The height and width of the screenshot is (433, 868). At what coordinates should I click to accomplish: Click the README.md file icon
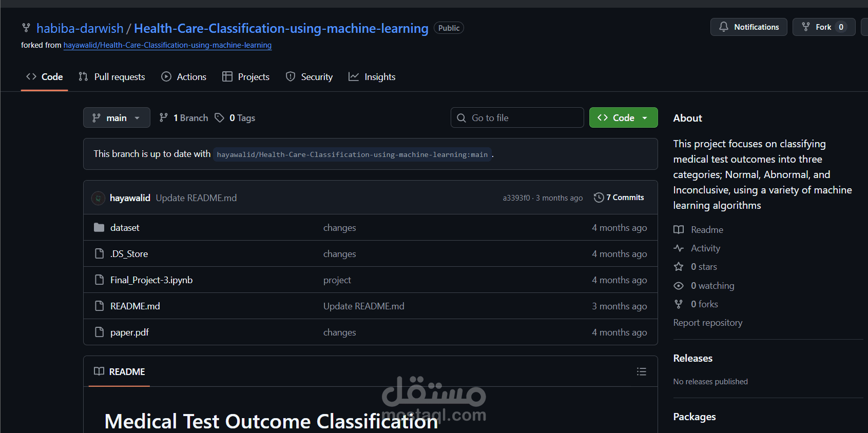pos(100,306)
